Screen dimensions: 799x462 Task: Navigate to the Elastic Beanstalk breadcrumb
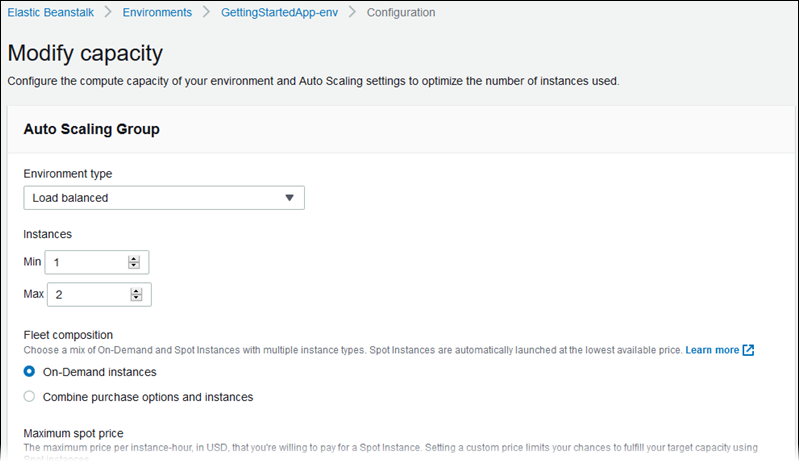coord(52,13)
